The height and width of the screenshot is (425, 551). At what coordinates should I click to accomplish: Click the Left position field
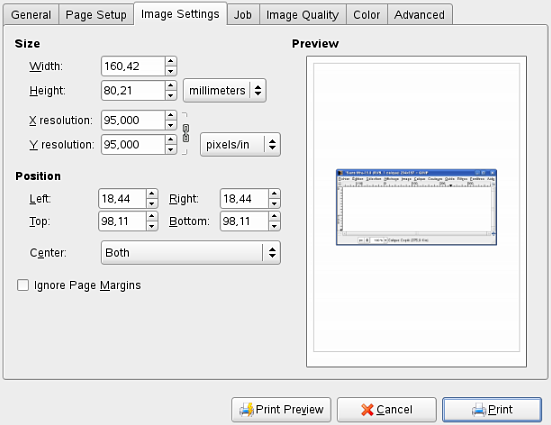tap(122, 199)
